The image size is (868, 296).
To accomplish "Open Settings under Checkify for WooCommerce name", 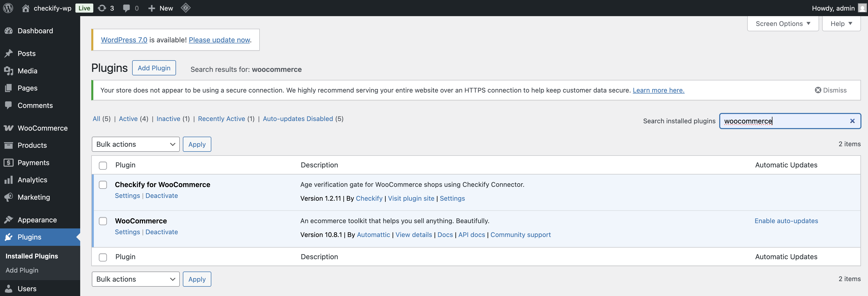I will point(127,196).
